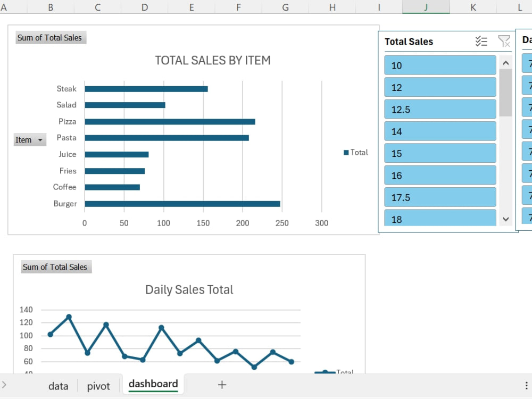Select the dashboard sheet tab
532x399 pixels.
(x=153, y=384)
